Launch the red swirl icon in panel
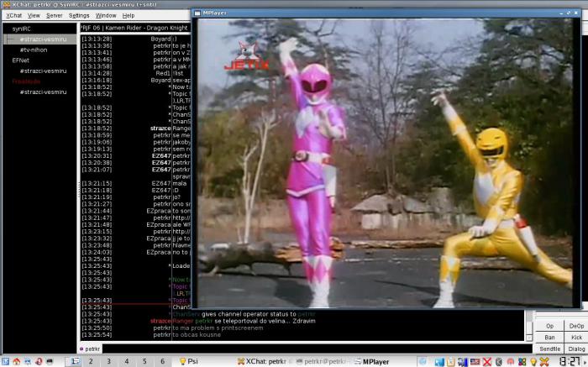This screenshot has width=588, height=367. [x=39, y=361]
